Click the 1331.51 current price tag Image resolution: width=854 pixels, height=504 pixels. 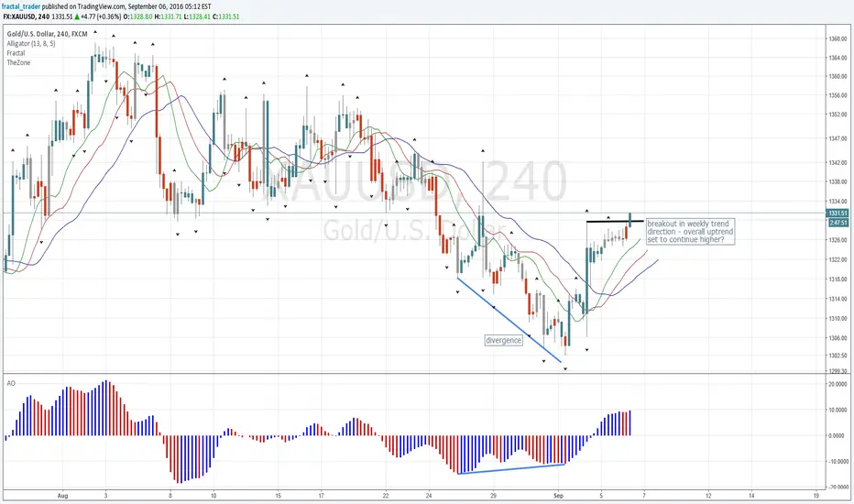coord(838,213)
